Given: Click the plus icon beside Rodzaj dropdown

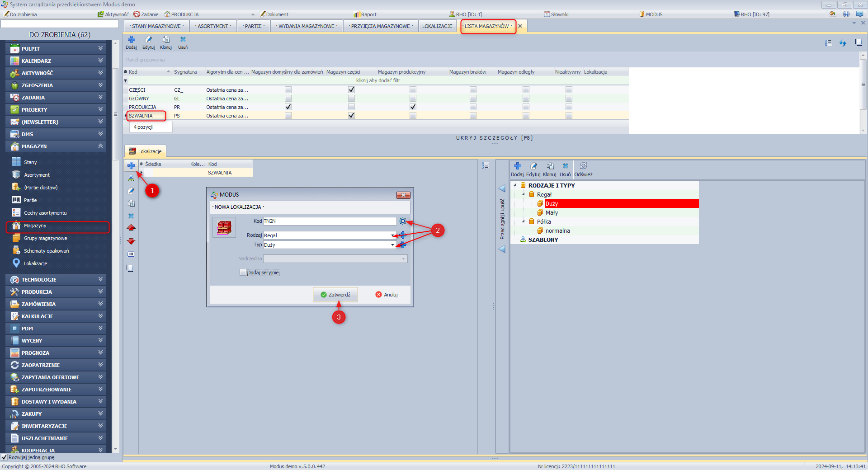Looking at the screenshot, I should 403,235.
